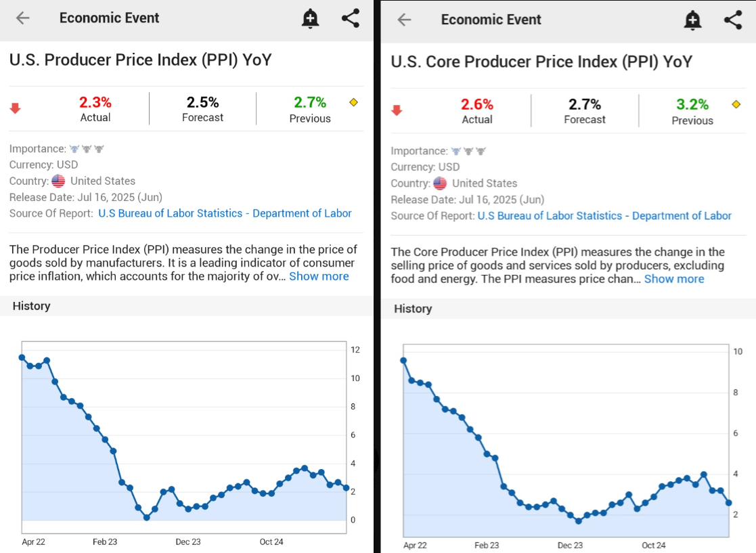Click the 2.5% forecast value for PPI
Image resolution: width=756 pixels, height=553 pixels.
pos(202,102)
